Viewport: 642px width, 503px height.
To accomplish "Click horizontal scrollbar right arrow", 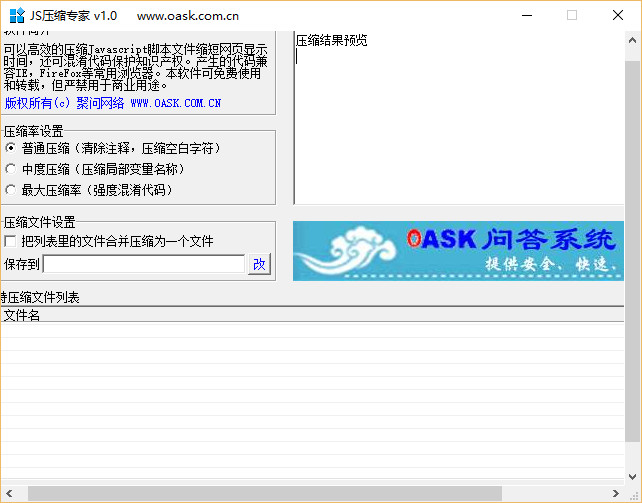I will [x=616, y=494].
